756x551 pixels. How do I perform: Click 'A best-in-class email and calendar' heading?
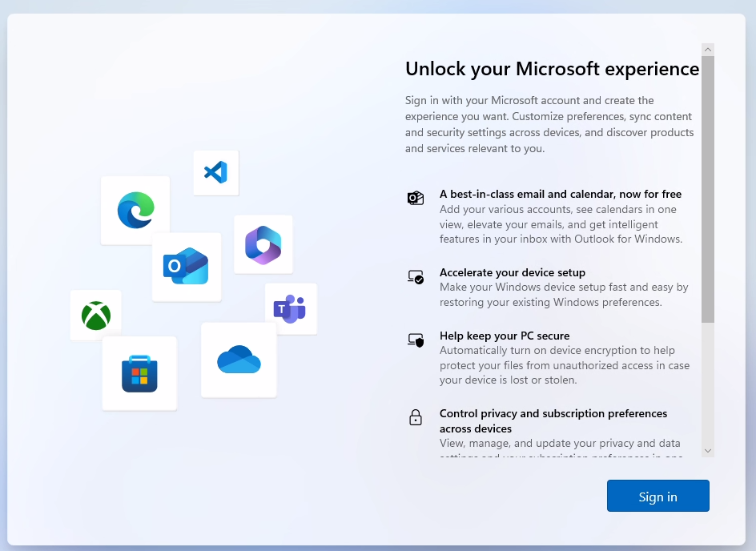coord(561,194)
